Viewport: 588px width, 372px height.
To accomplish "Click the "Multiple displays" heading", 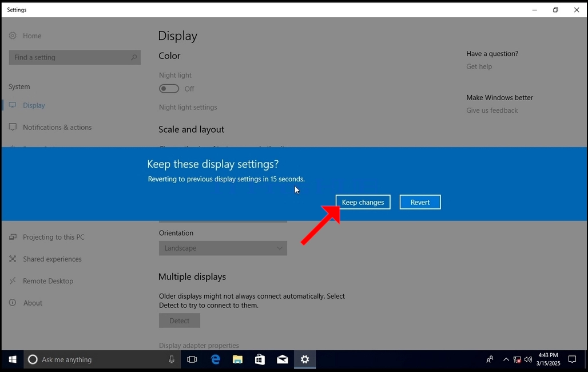I will pos(192,276).
